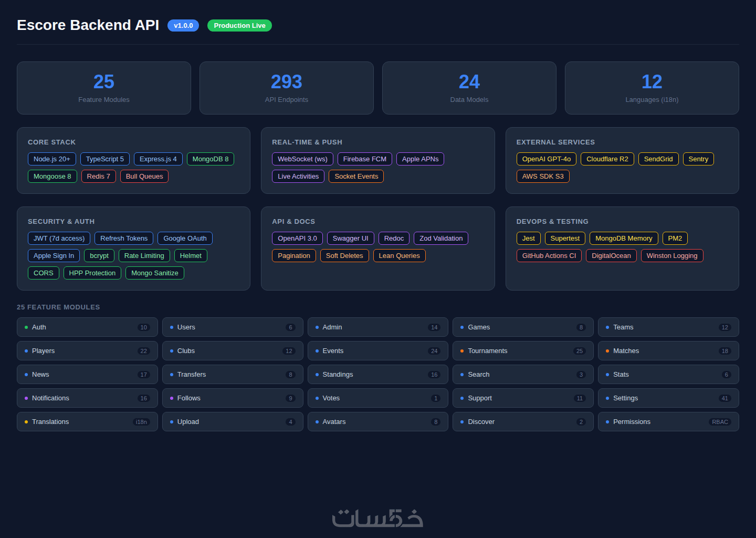Select the Teams module row
The height and width of the screenshot is (538, 756).
(668, 327)
